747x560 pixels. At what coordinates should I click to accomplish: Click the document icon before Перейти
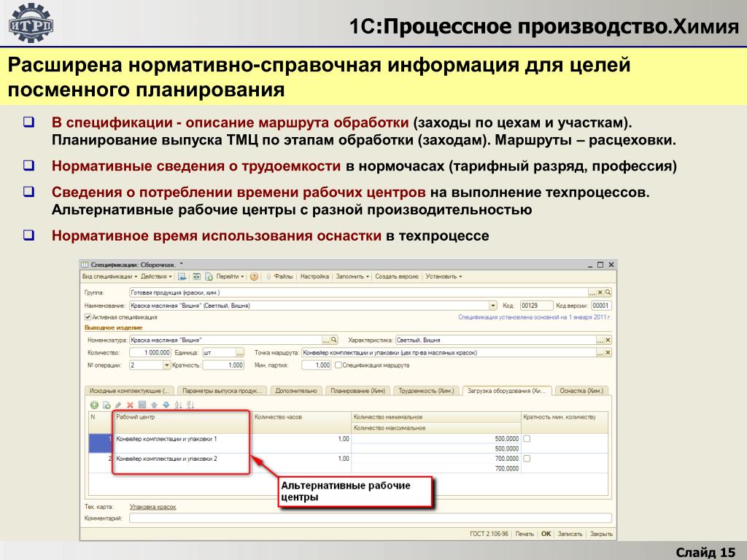click(x=209, y=276)
